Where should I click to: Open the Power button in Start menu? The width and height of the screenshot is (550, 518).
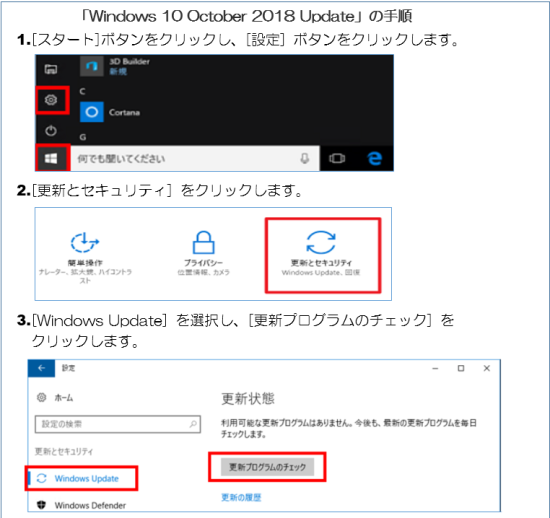pyautogui.click(x=51, y=131)
